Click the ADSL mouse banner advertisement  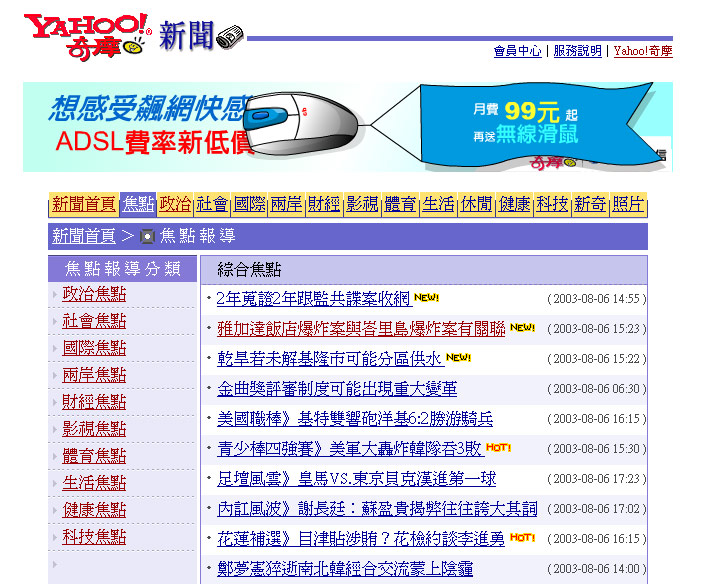(347, 127)
